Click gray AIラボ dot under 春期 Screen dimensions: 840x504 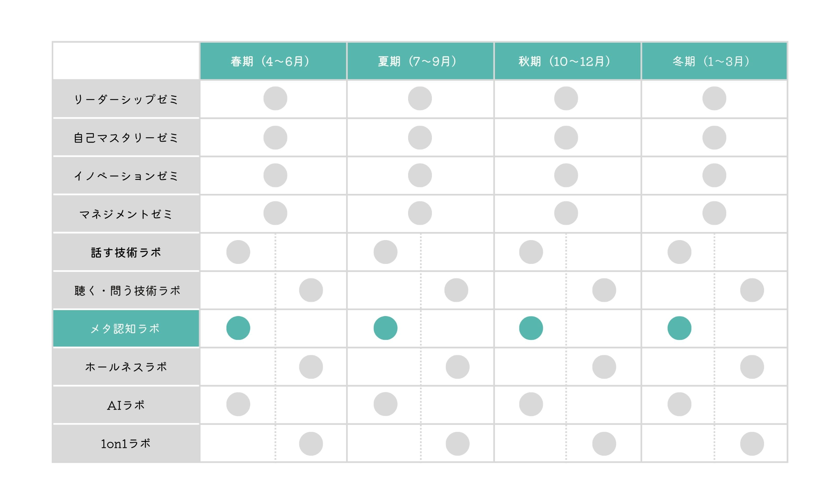click(x=238, y=404)
